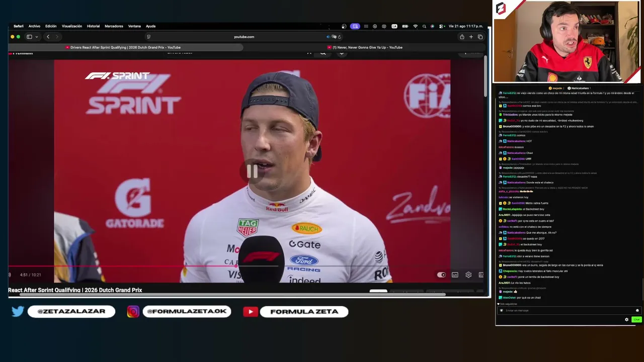Open the Visualización menu
Image resolution: width=644 pixels, height=362 pixels.
(71, 26)
